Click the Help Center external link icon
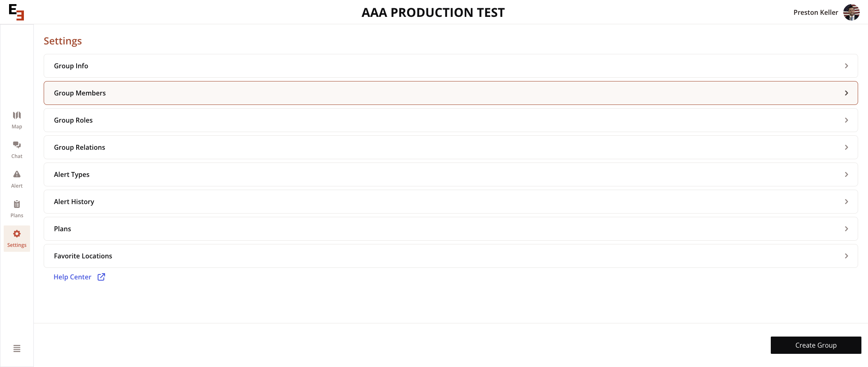Viewport: 868px width, 367px height. click(x=101, y=277)
